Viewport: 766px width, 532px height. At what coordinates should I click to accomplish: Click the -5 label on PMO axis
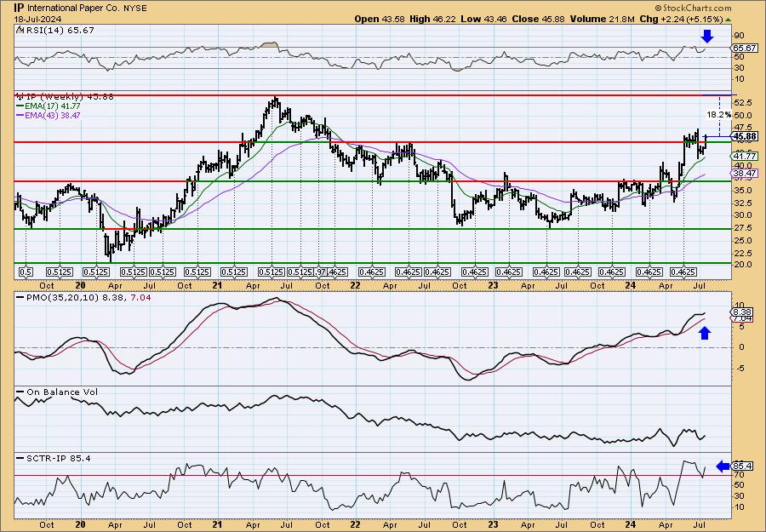pos(740,368)
